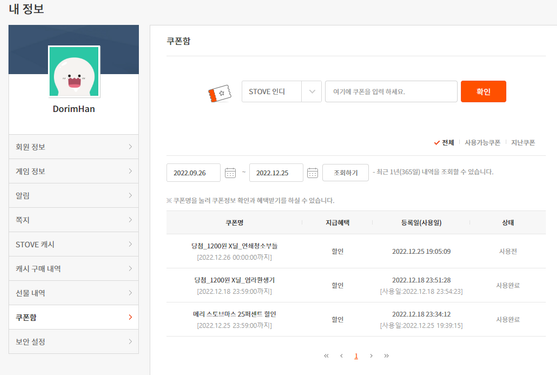Open the 보안 설정 menu item
This screenshot has width=557, height=375.
(x=74, y=342)
